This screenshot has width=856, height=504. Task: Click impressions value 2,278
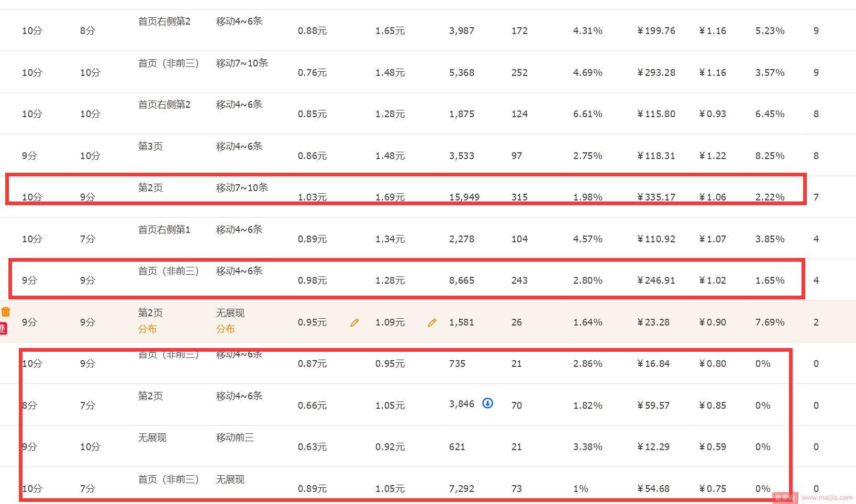point(461,239)
